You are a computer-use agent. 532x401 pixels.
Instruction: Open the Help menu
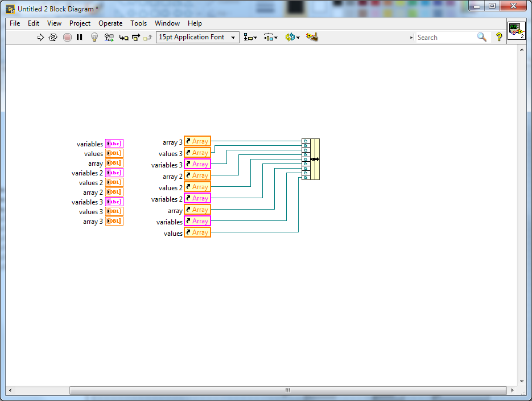[x=195, y=23]
